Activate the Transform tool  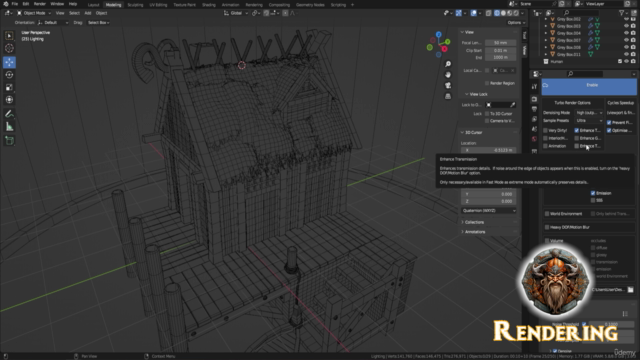9,100
